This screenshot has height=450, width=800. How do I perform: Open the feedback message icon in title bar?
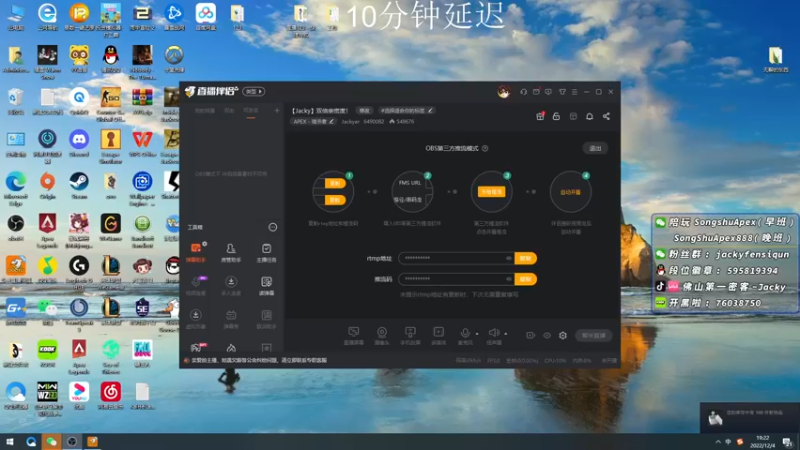pos(548,92)
